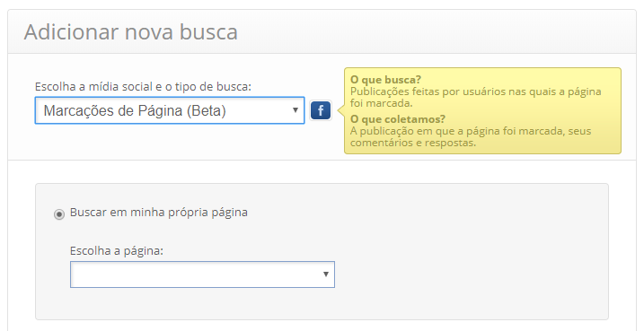Click the Adicionar nova busca title
644x331 pixels.
(x=131, y=32)
